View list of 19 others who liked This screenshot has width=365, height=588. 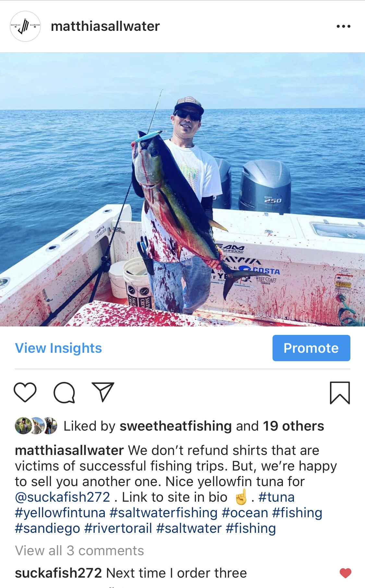pos(293,426)
